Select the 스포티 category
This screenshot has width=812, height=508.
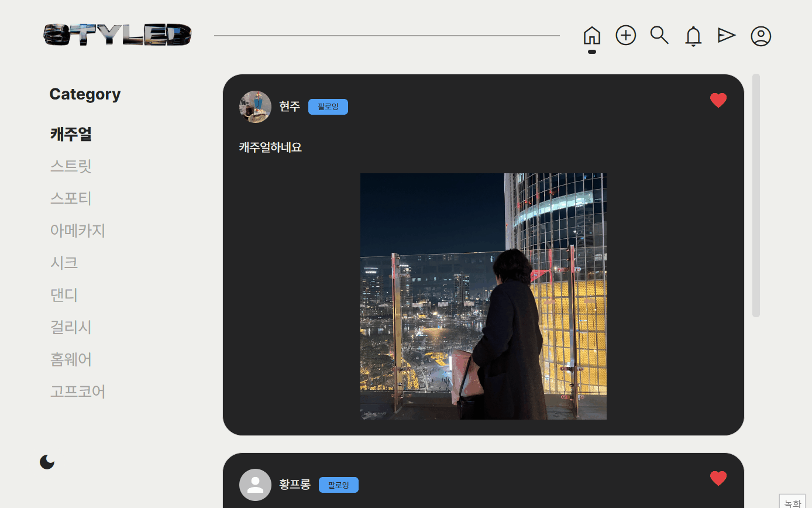[x=71, y=198]
